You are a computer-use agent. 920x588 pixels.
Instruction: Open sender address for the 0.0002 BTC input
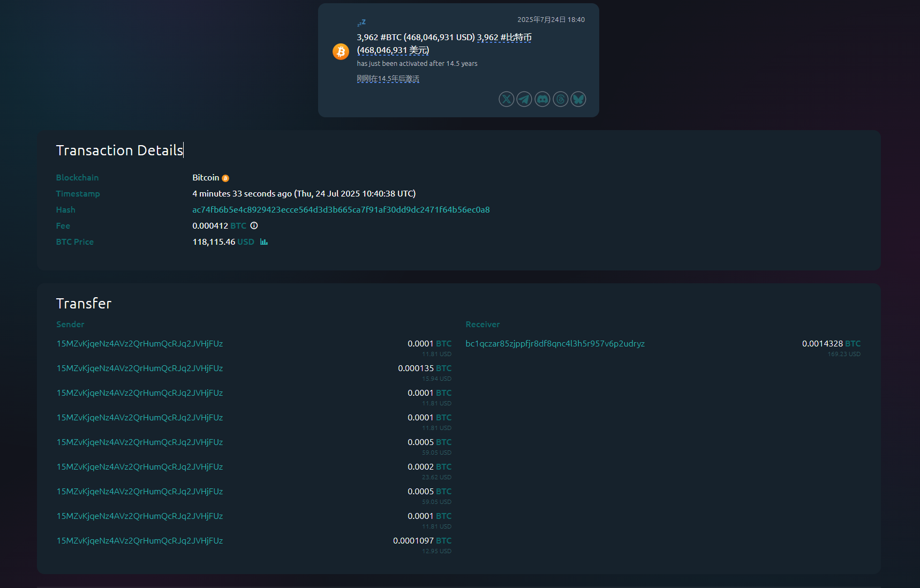tap(140, 467)
